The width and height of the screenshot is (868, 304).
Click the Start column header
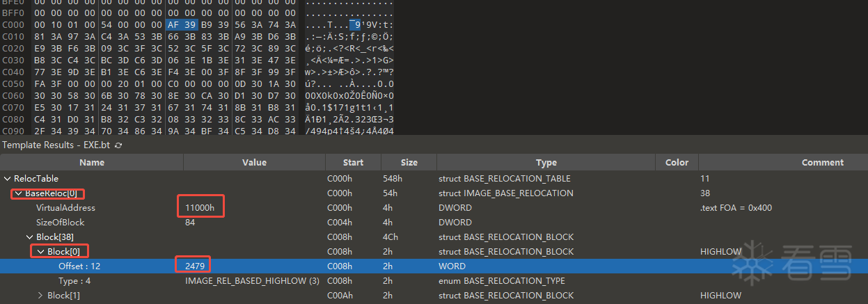353,163
